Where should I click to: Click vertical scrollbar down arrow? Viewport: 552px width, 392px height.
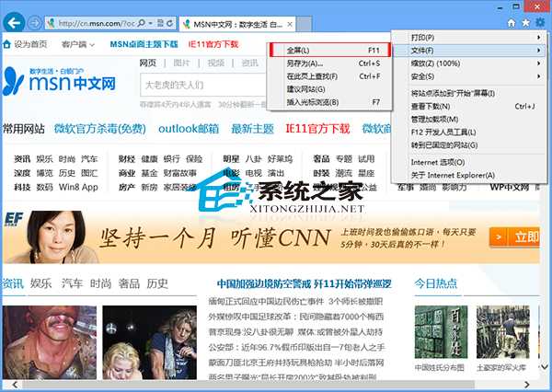(x=545, y=367)
